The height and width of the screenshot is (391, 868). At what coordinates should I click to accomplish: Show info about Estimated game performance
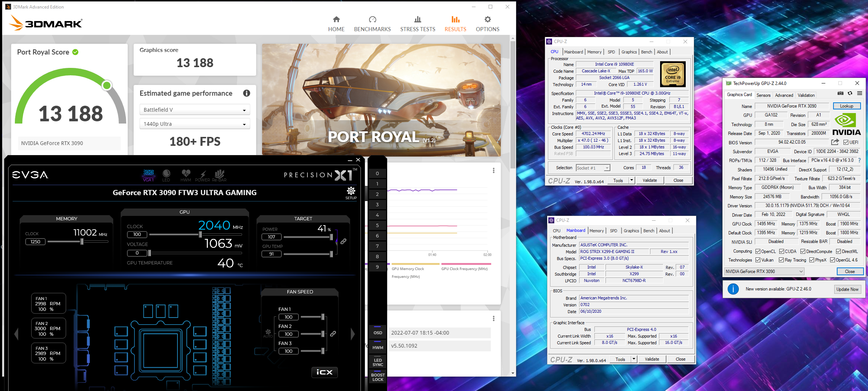click(x=247, y=93)
